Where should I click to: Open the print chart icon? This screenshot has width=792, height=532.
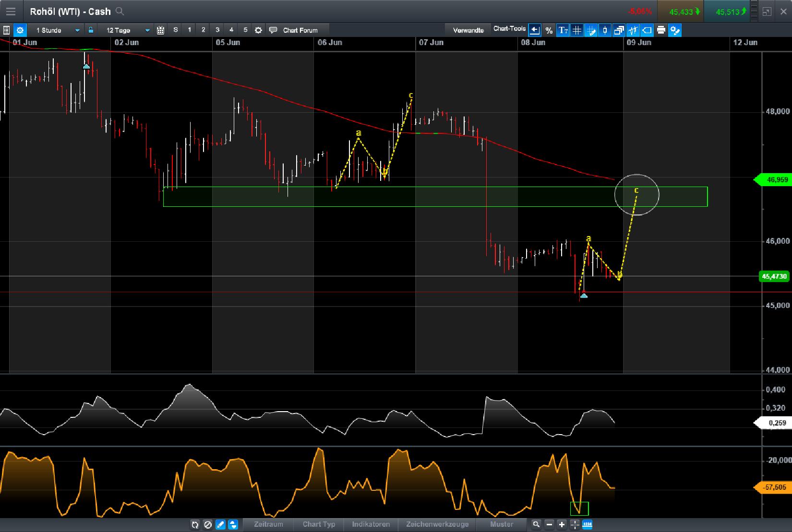661,30
